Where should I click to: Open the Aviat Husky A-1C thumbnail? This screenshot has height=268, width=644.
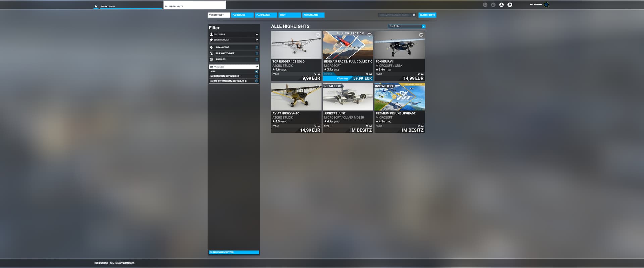pos(296,97)
